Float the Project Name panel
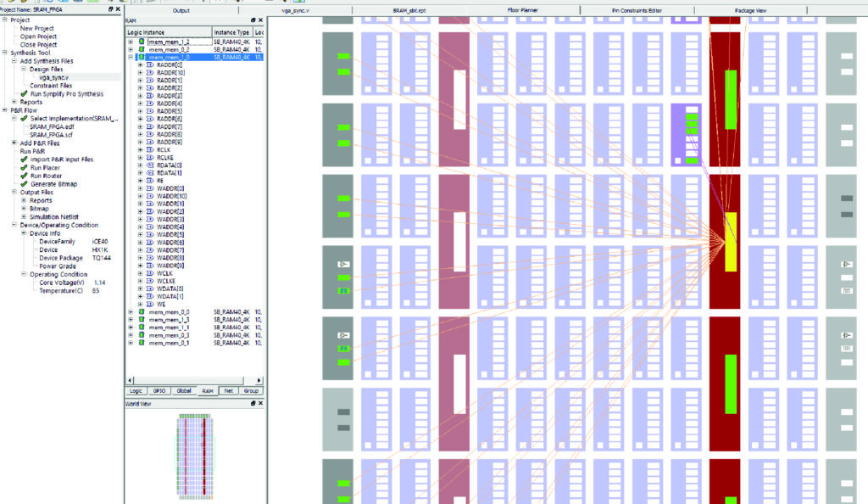The height and width of the screenshot is (504, 868). click(111, 9)
